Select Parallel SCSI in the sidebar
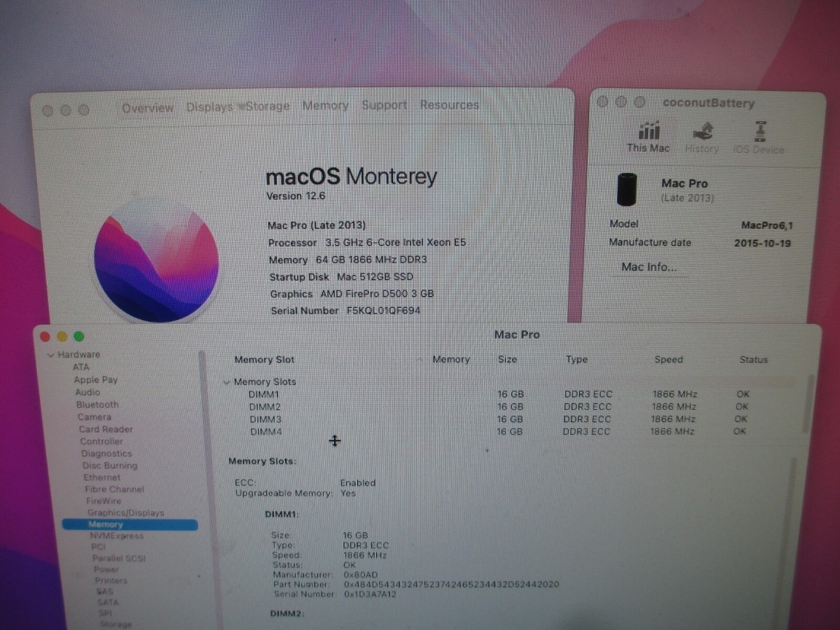The image size is (840, 630). pyautogui.click(x=119, y=558)
